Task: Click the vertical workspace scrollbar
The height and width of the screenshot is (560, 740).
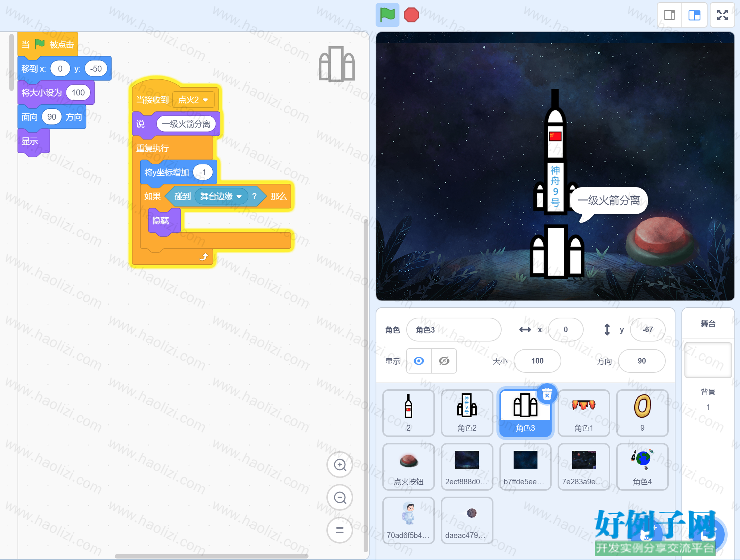Action: click(366, 386)
